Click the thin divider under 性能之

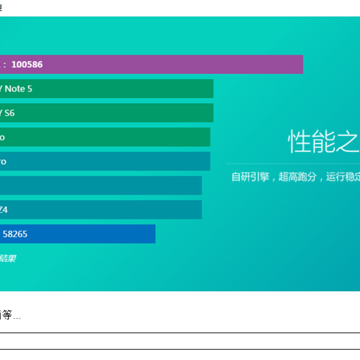tap(293, 164)
